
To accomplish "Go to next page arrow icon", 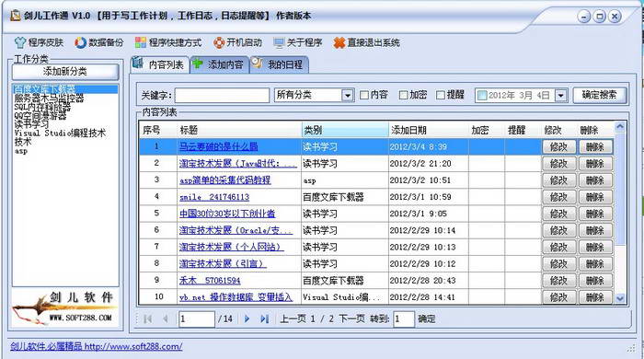I will tap(247, 318).
